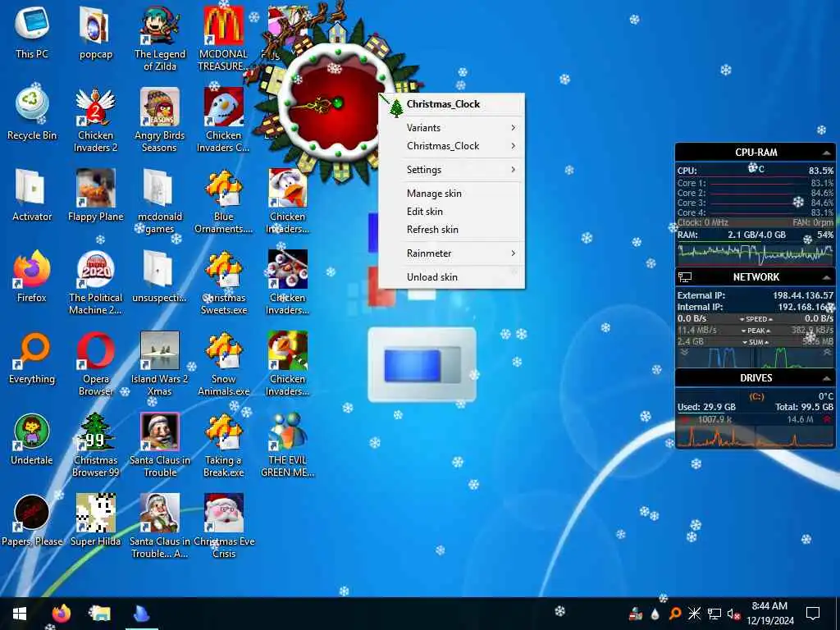Screen dimensions: 840x630
Task: Collapse the CPU-RAM panel arrow
Action: click(x=827, y=153)
